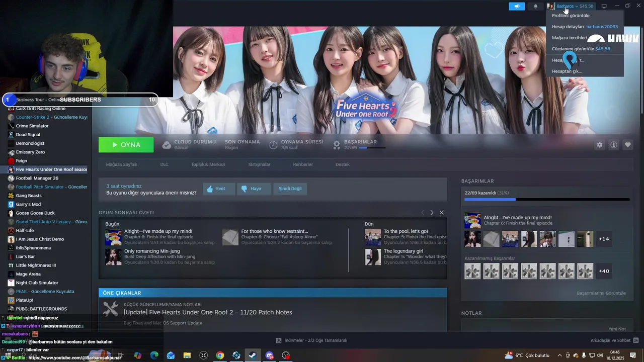This screenshot has height=362, width=644.
Task: Open Hesap detayları: barbaros20033
Action: click(x=585, y=27)
